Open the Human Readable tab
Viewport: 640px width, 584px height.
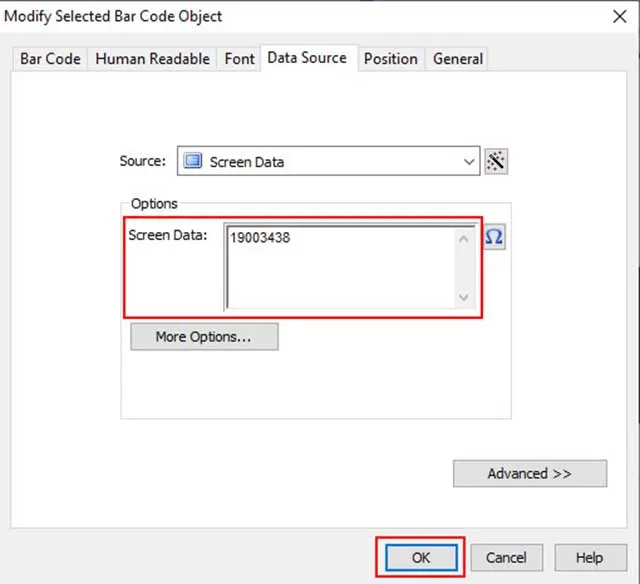point(152,59)
